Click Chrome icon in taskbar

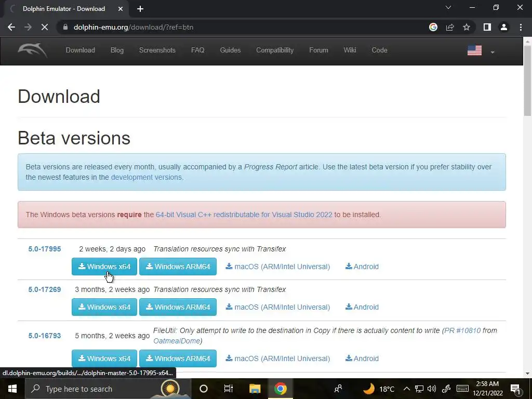pyautogui.click(x=280, y=389)
